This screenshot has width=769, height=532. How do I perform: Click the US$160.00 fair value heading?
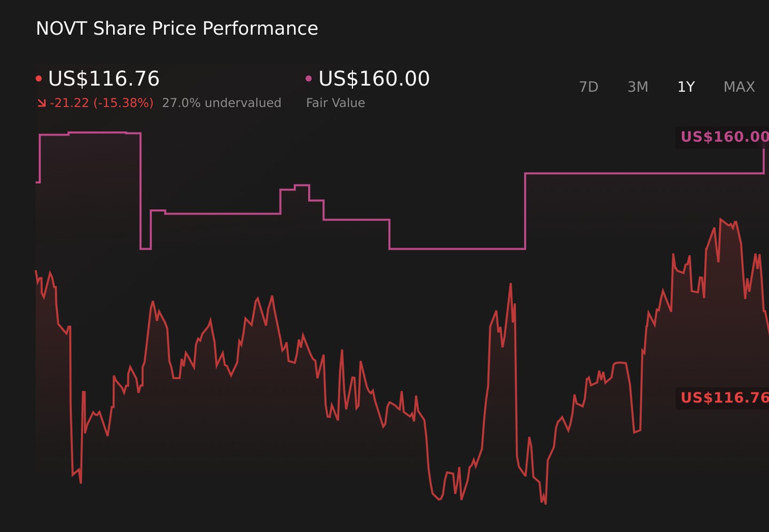point(374,79)
